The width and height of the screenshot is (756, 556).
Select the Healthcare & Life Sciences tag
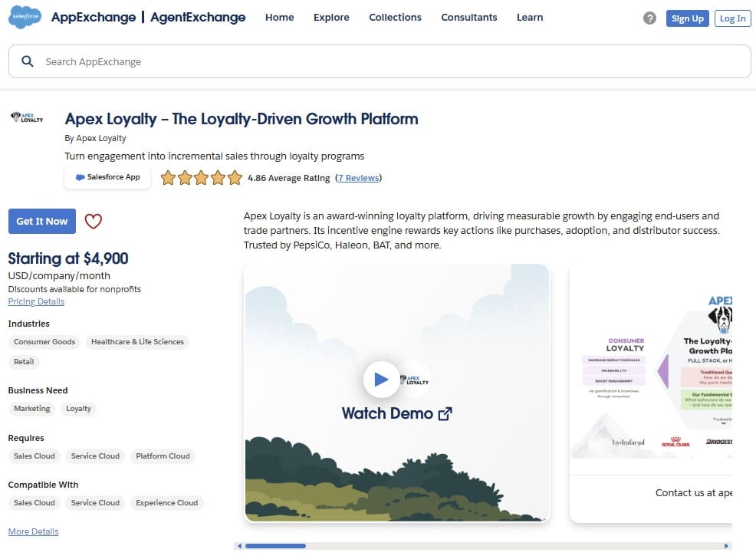(x=137, y=341)
